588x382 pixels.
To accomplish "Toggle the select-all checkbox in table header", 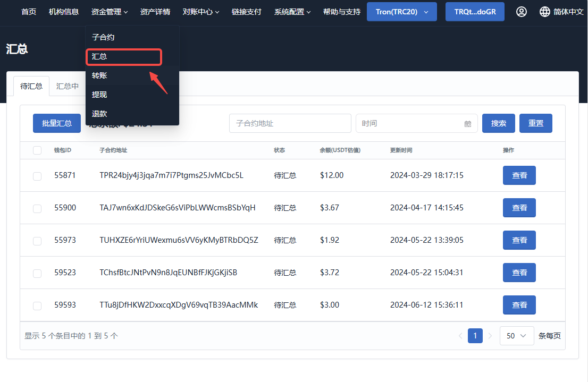I will [37, 150].
